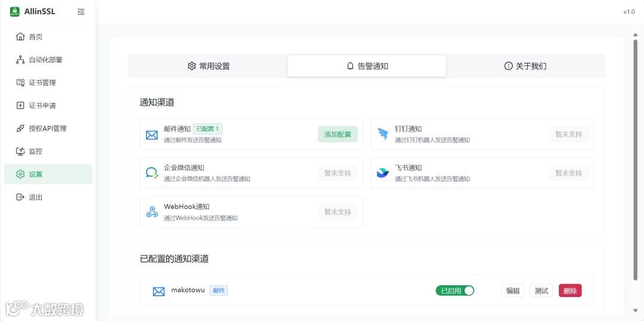
Task: Click the envelope icon of 邮件通知 card
Action: [x=152, y=135]
